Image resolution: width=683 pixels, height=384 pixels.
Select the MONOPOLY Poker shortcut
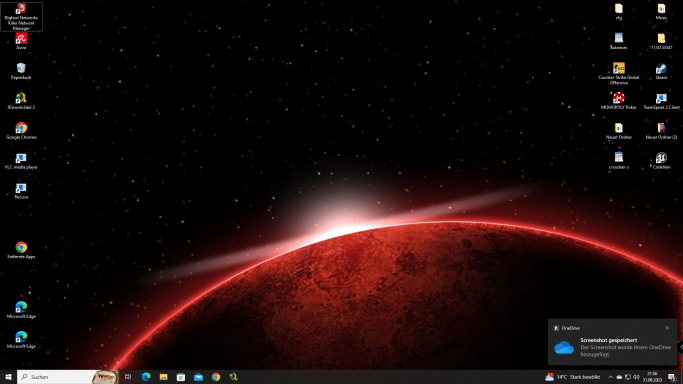tap(619, 101)
